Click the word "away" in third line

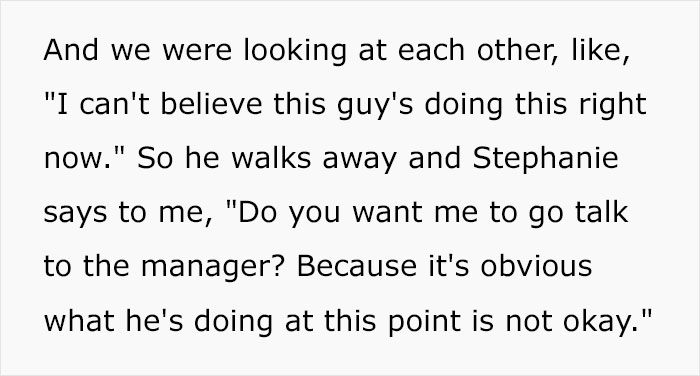[x=359, y=160]
